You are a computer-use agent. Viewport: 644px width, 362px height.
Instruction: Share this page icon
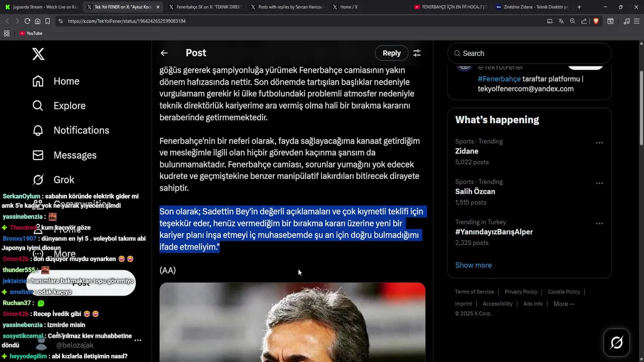point(584,21)
